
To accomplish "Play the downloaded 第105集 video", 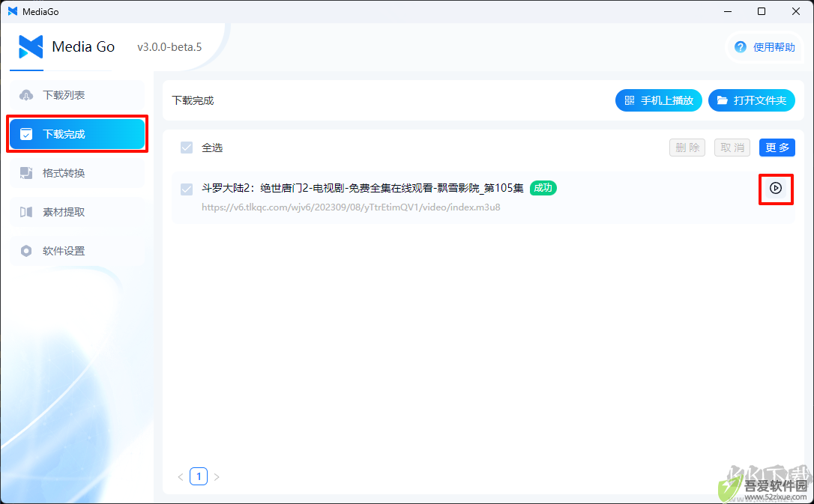I will click(x=776, y=188).
